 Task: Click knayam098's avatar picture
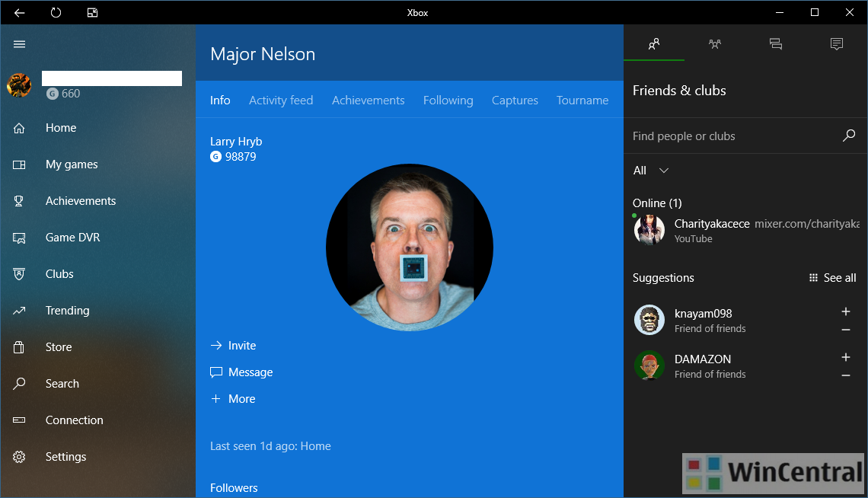pos(649,319)
